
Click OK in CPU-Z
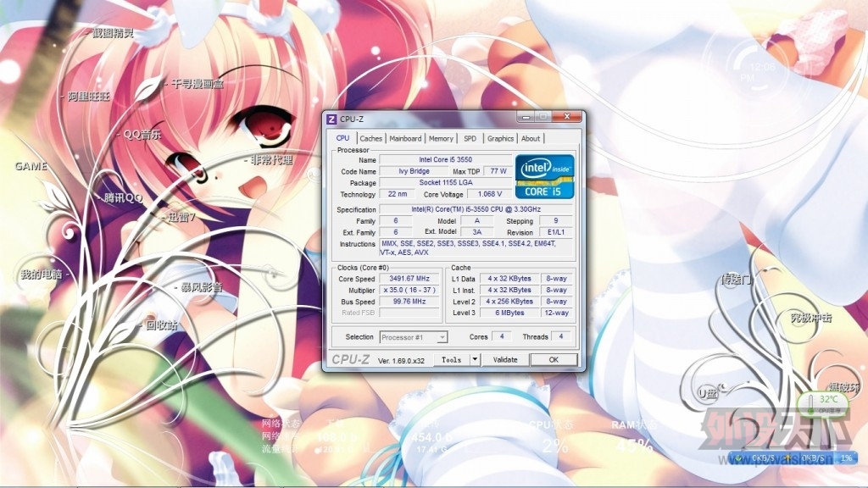554,359
